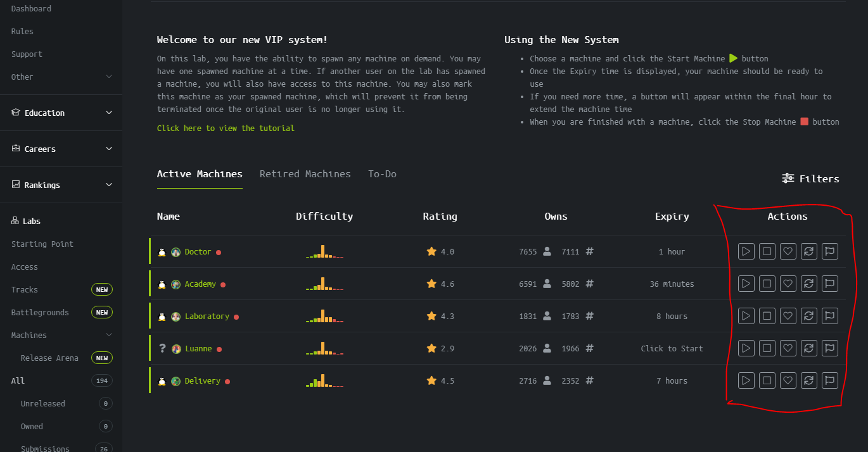Open the Luanne machine page
The height and width of the screenshot is (452, 868).
198,349
